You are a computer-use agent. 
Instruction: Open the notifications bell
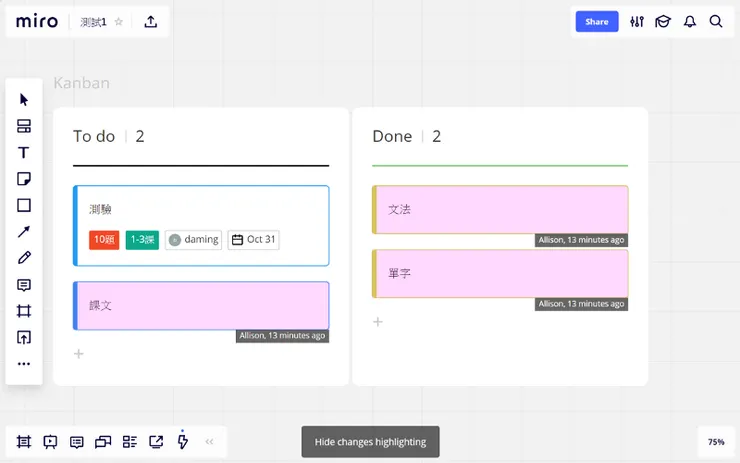[689, 22]
